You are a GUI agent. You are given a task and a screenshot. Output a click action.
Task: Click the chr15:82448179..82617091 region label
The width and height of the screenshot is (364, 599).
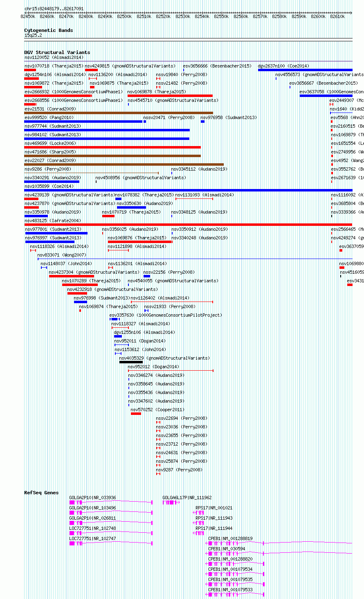[x=54, y=9]
